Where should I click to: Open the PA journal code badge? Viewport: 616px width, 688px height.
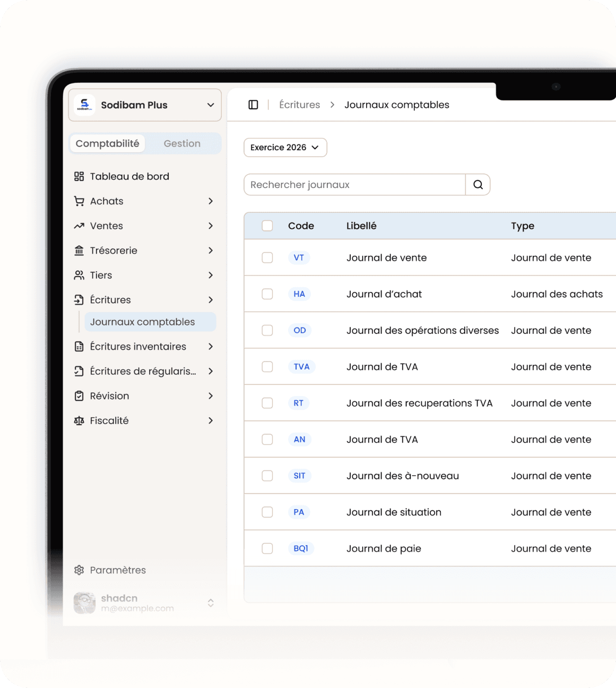click(x=299, y=512)
